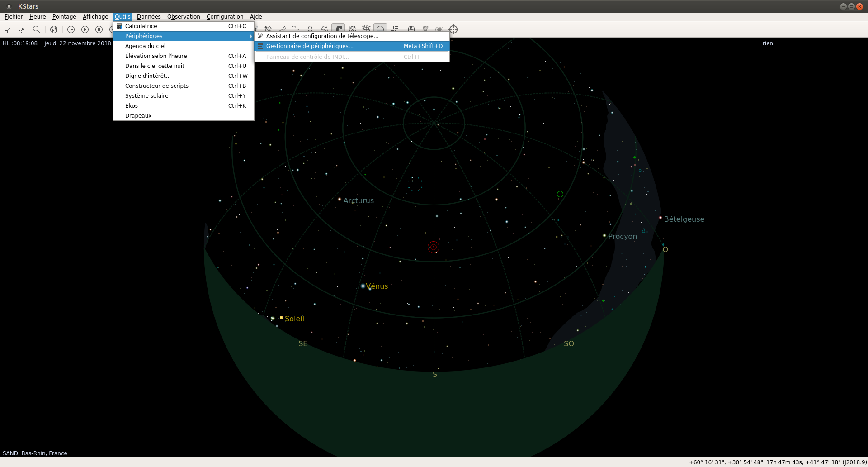Image resolution: width=868 pixels, height=467 pixels.
Task: Open the Observation menu
Action: click(184, 17)
